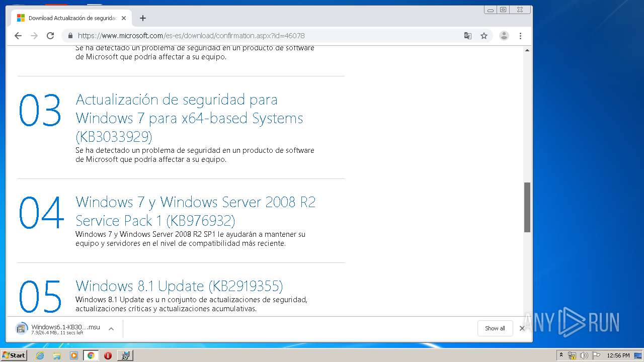Open Windows 8.1 Update KB2919355 link
Viewport: 644px width, 362px height.
(x=179, y=286)
